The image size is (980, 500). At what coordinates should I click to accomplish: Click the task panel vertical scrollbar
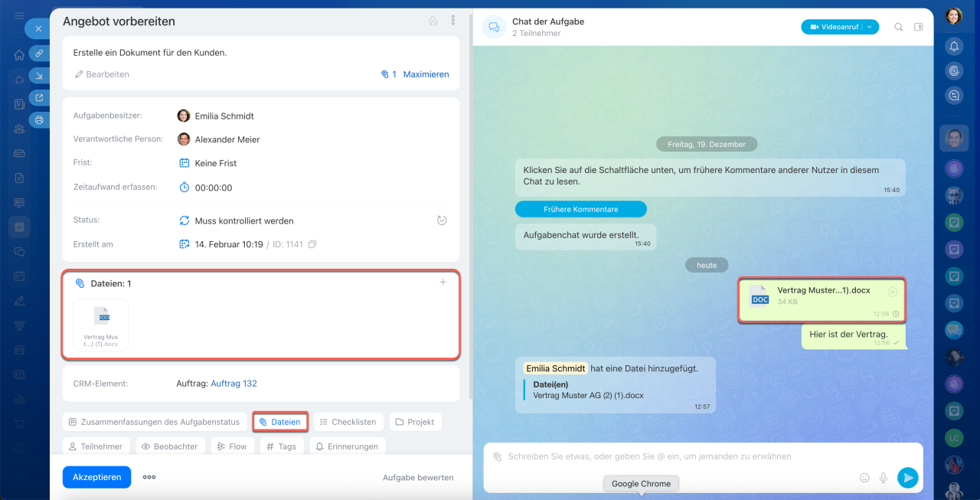coord(469,207)
